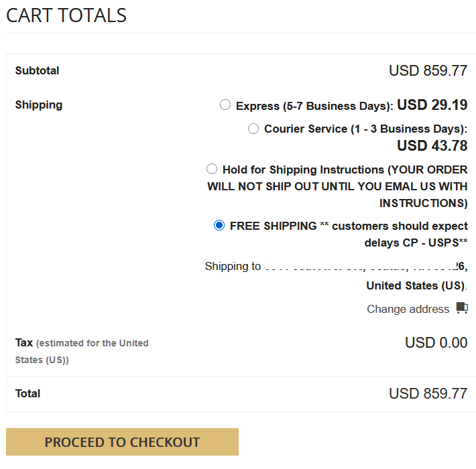The width and height of the screenshot is (476, 469).
Task: Click the Courier price USD 43.78
Action: [x=432, y=145]
